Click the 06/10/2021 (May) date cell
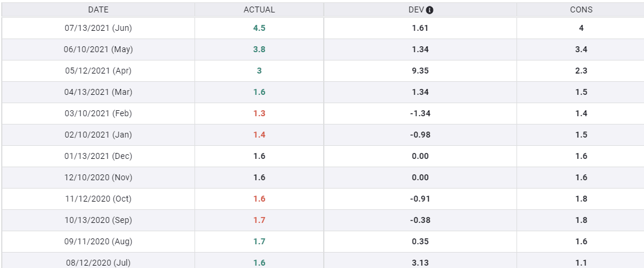Image resolution: width=644 pixels, height=268 pixels. 98,49
